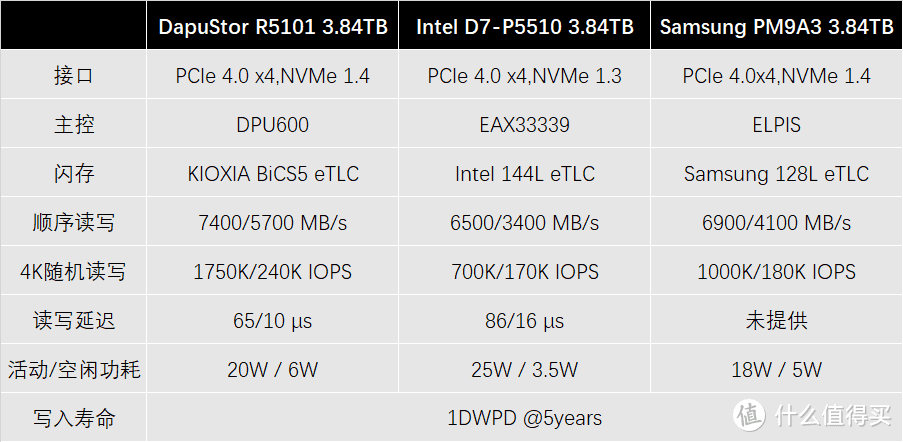Click the 读写延迟 row label
The image size is (903, 442).
74,321
